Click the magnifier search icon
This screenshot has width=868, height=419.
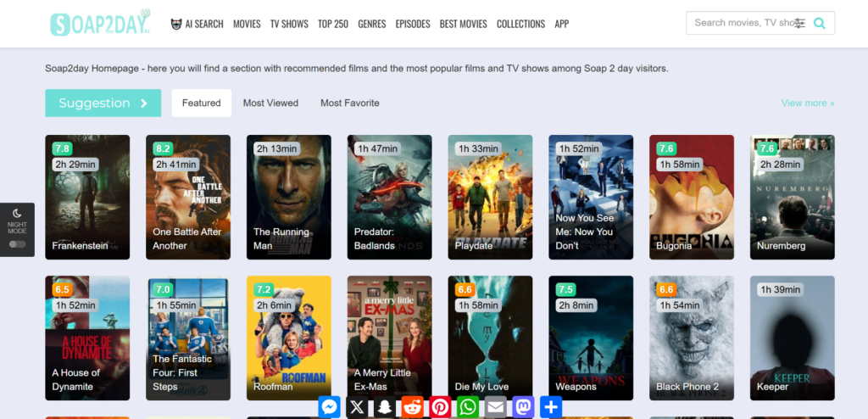pos(820,23)
